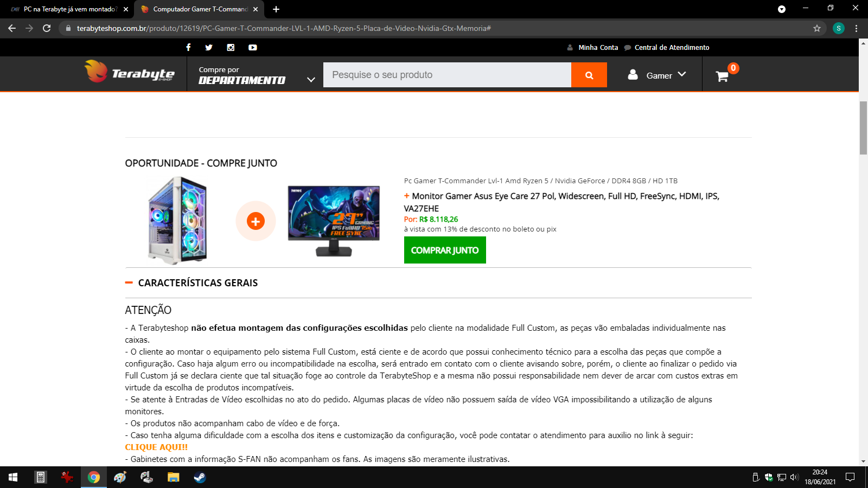Click browser forward arrow
This screenshot has width=868, height=488.
tap(29, 28)
